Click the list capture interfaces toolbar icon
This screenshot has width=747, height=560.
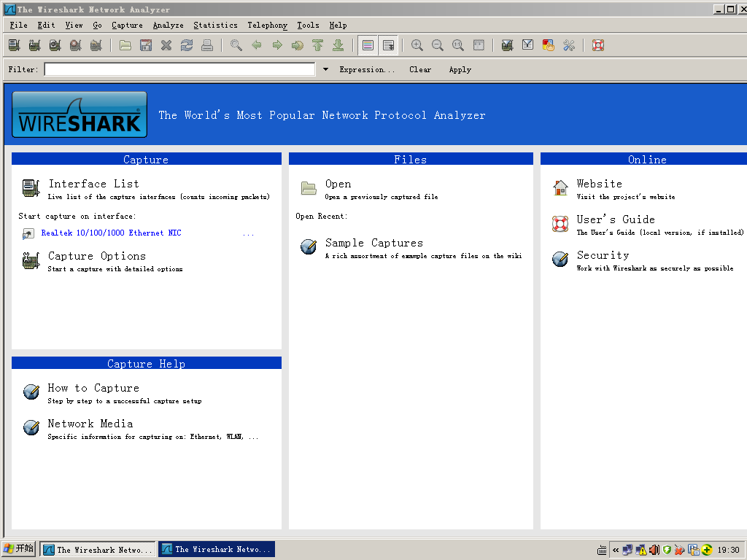[15, 45]
